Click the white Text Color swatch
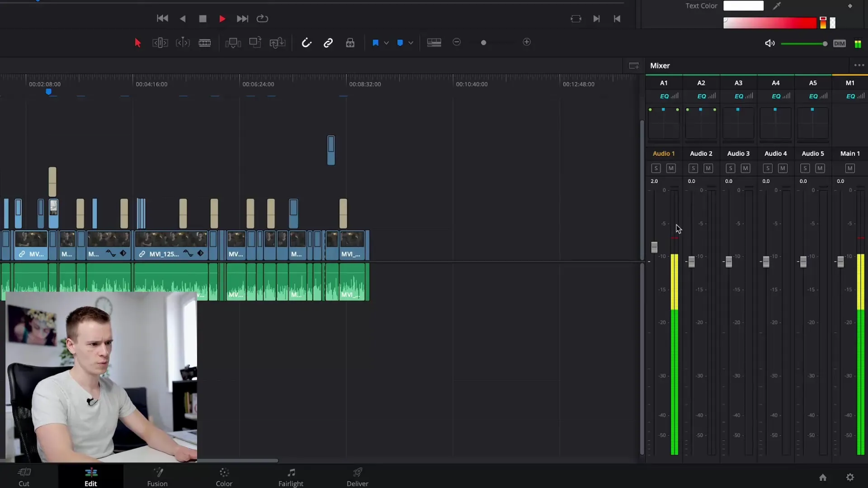 [x=743, y=6]
